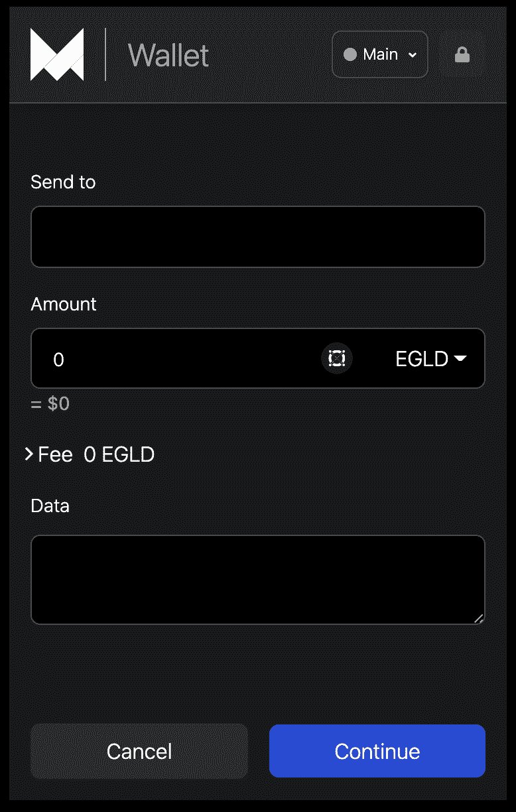Viewport: 516px width, 812px height.
Task: Lock the wallet with the padlock icon
Action: [x=462, y=54]
